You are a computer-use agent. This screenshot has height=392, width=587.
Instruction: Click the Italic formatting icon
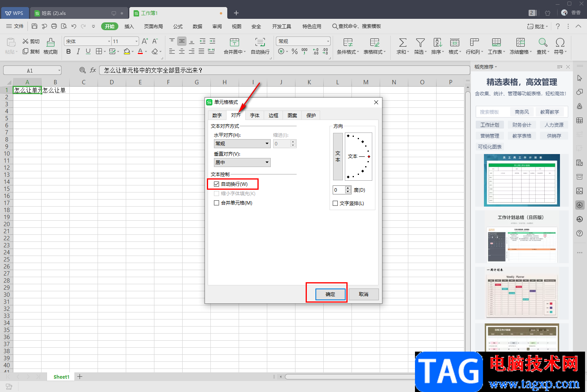pyautogui.click(x=78, y=51)
